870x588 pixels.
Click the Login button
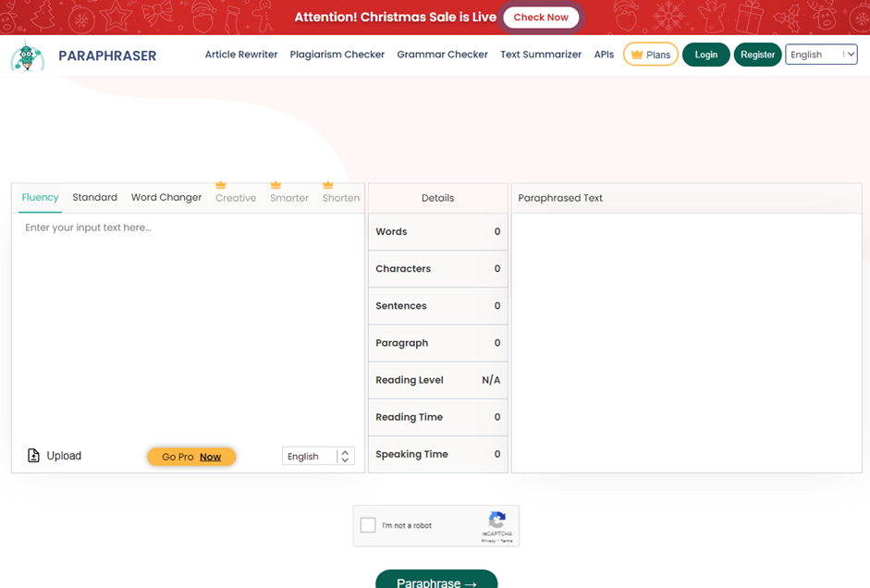coord(705,55)
